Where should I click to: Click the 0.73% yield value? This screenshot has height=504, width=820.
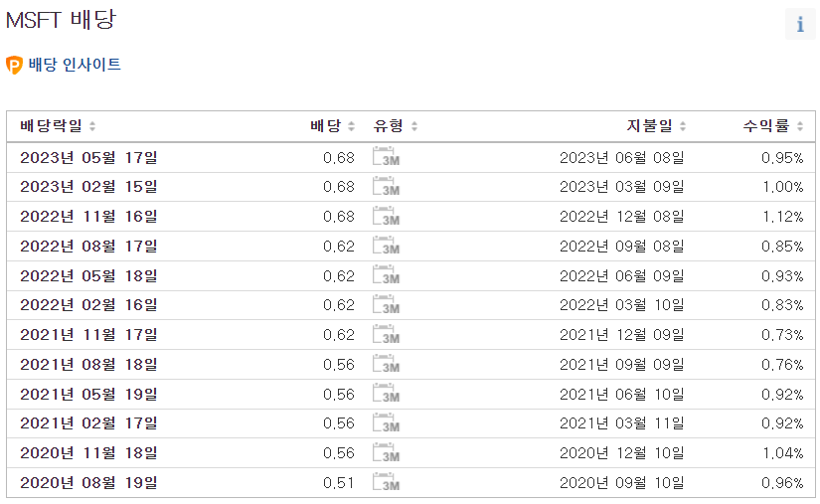click(x=782, y=335)
